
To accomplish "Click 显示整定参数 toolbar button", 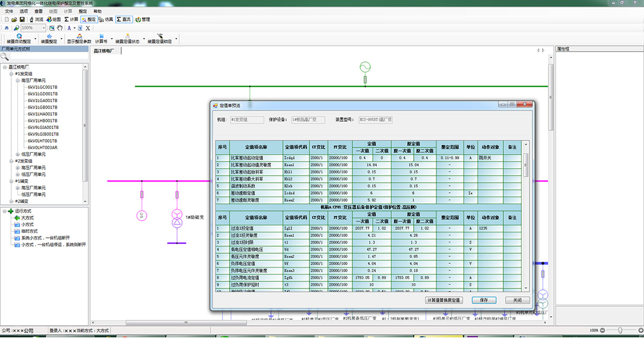I will (x=79, y=39).
